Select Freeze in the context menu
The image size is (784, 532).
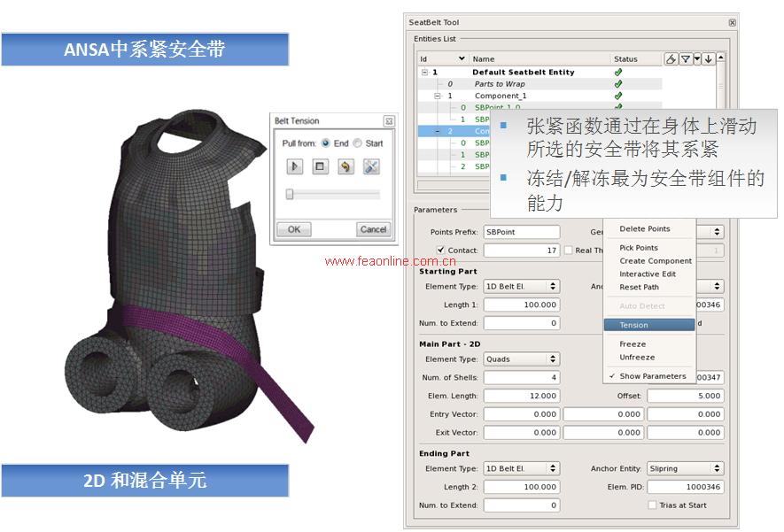click(x=633, y=344)
